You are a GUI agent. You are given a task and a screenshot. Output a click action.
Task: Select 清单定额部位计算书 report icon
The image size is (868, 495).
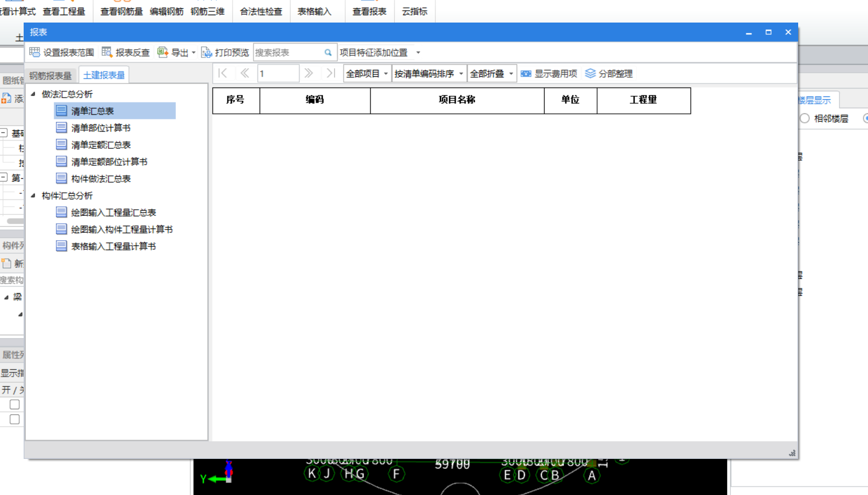pos(61,161)
